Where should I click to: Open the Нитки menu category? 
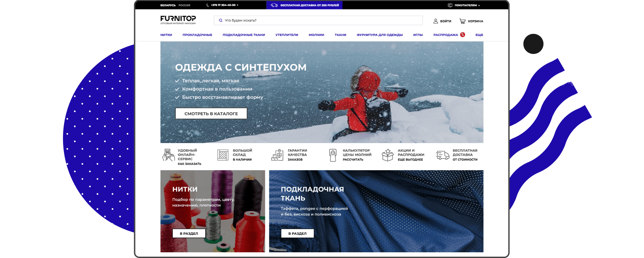coord(166,35)
